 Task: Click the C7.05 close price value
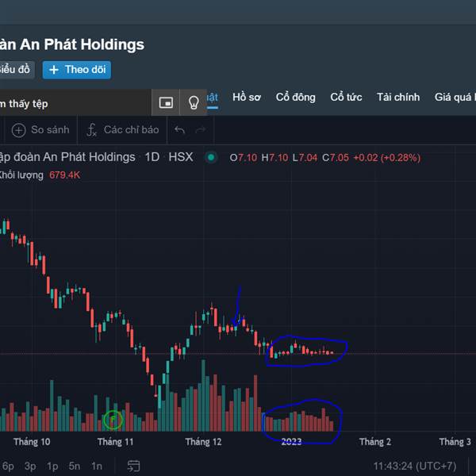[x=336, y=158]
